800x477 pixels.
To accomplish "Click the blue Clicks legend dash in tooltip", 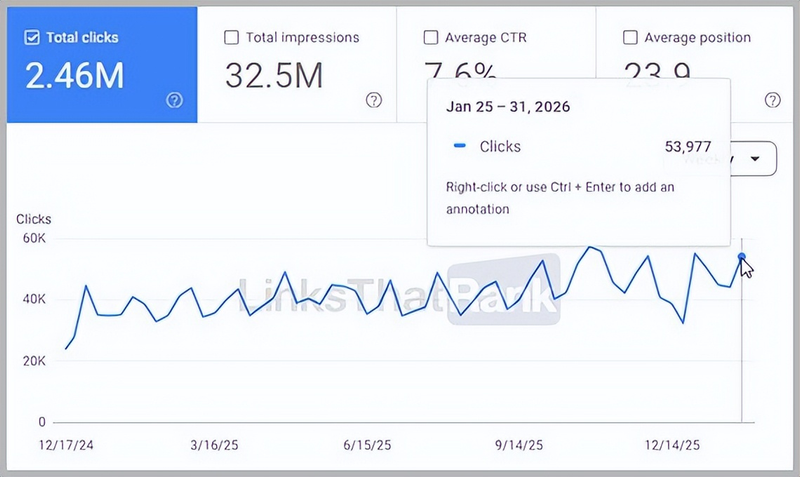I will click(x=460, y=147).
